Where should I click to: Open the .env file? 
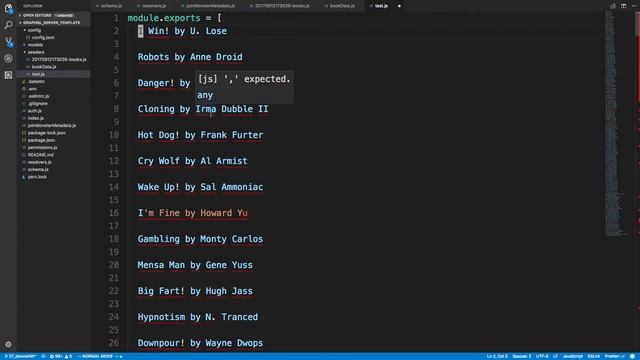32,89
